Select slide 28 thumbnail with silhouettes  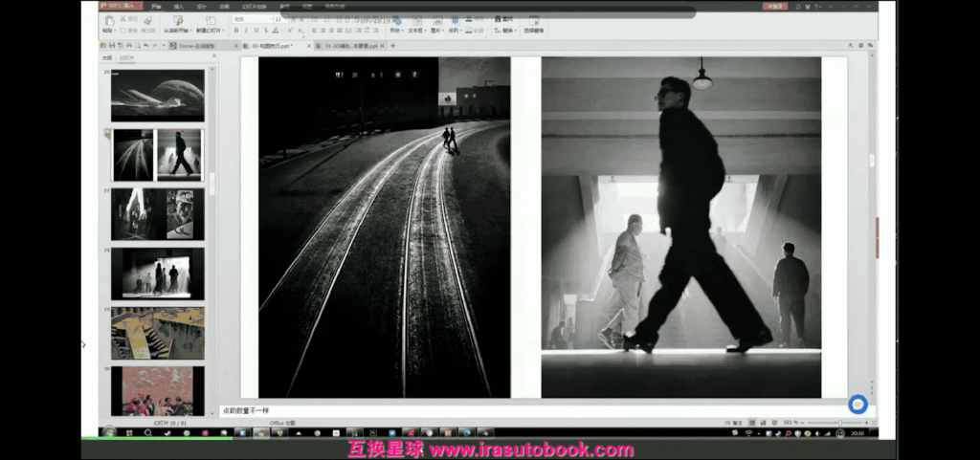click(158, 274)
